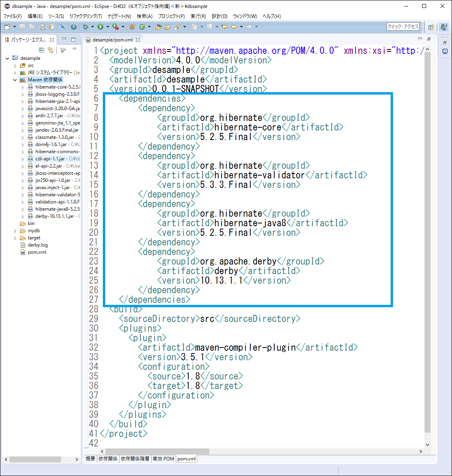Viewport: 452px width, 476px height.
Task: Select the Java perspective button
Action: (443, 27)
